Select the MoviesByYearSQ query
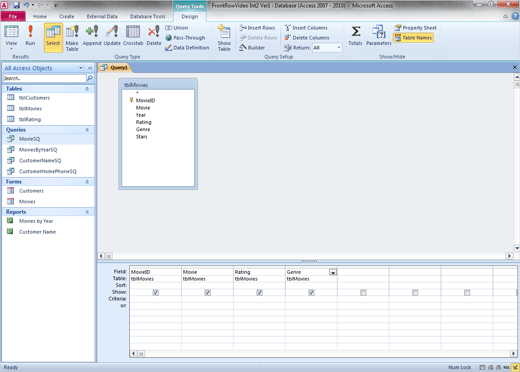This screenshot has height=372, width=520. point(38,150)
